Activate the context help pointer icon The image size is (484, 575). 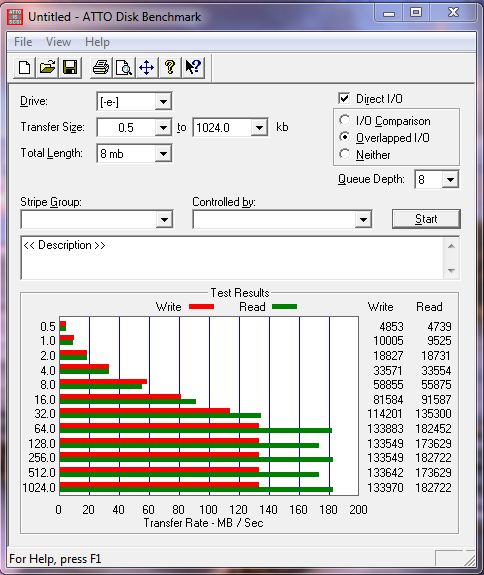tap(193, 67)
